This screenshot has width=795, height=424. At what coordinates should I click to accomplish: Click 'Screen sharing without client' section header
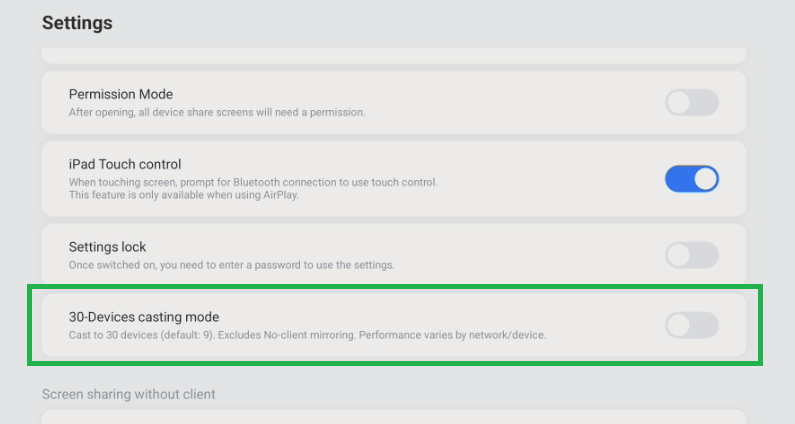129,394
